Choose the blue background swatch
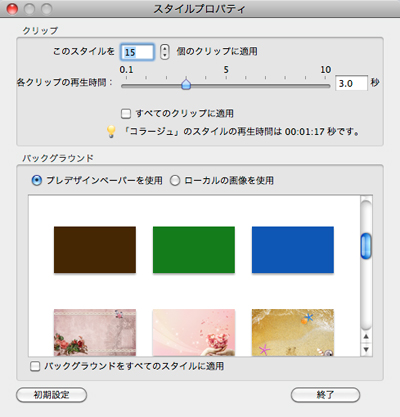 pos(293,250)
